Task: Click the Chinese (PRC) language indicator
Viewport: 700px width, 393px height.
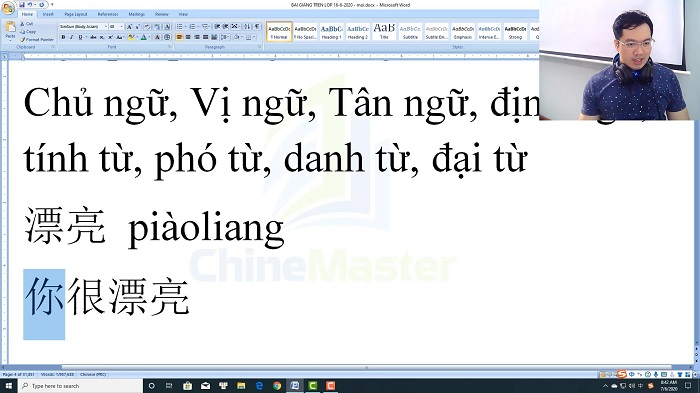Action: 93,375
